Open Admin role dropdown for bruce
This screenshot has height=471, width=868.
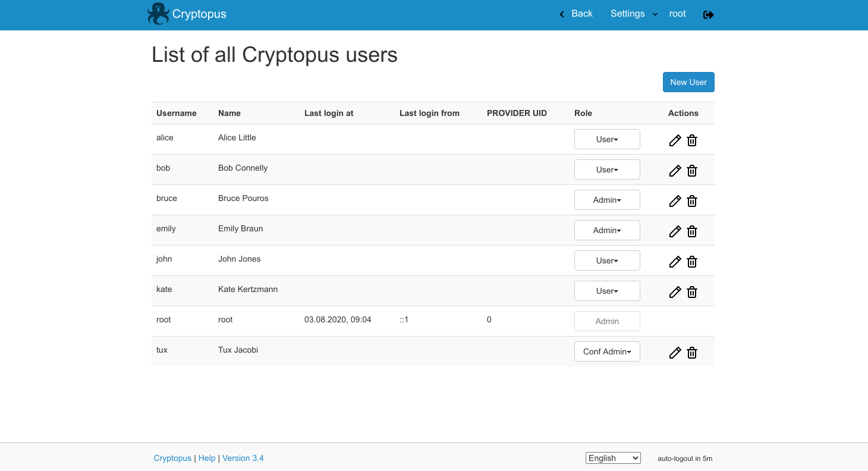click(x=607, y=200)
